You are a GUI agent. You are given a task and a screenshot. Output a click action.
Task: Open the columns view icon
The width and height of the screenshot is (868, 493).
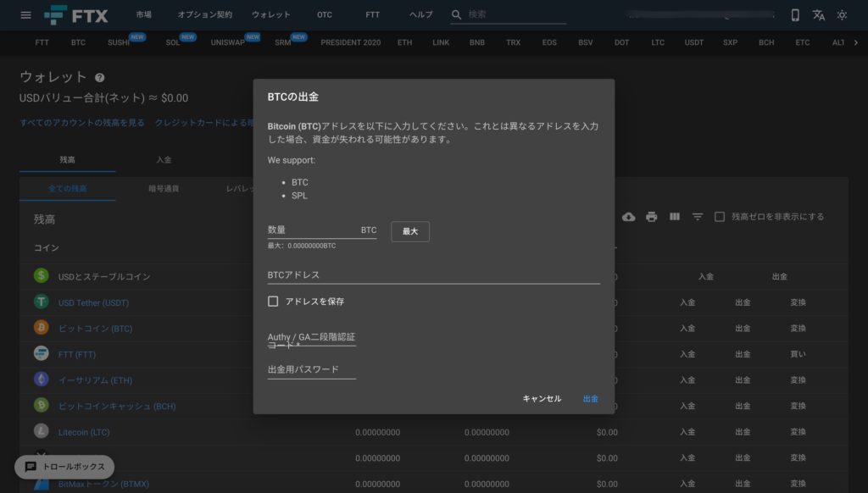[674, 216]
